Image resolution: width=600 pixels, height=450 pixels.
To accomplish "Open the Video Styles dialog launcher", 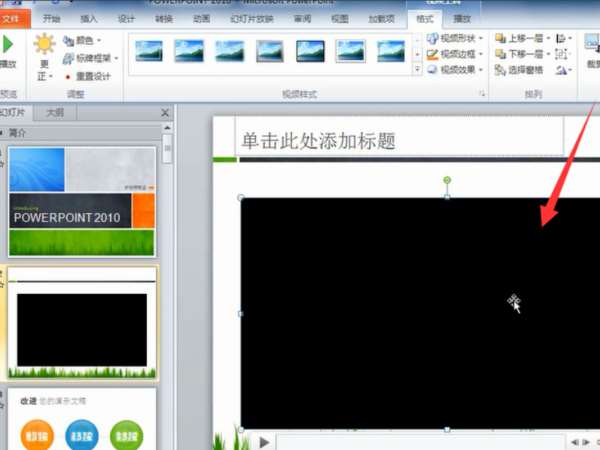I will 483,93.
